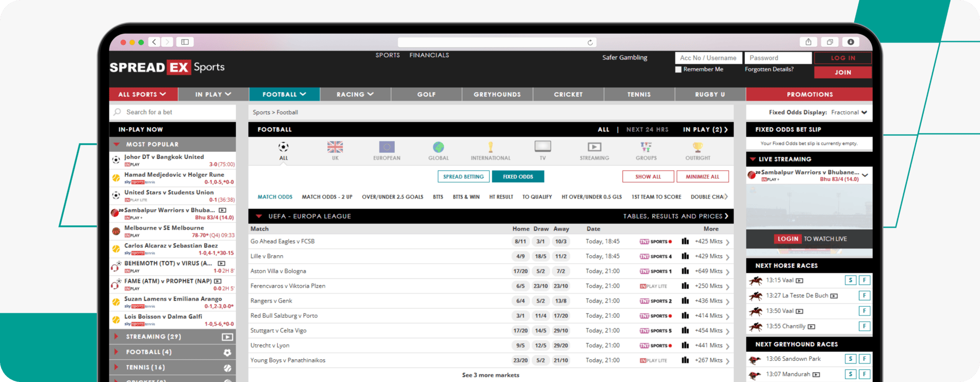Click LOGIN to watch live stream
The image size is (980, 382).
pos(788,239)
